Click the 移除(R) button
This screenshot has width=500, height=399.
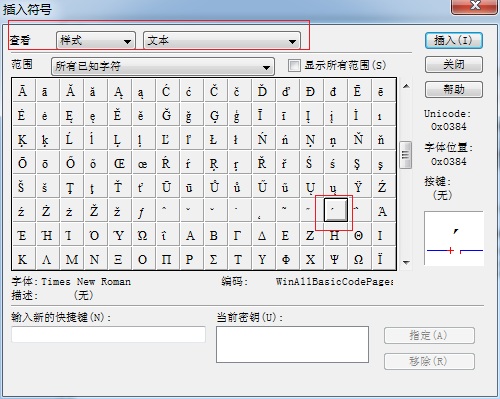[429, 361]
